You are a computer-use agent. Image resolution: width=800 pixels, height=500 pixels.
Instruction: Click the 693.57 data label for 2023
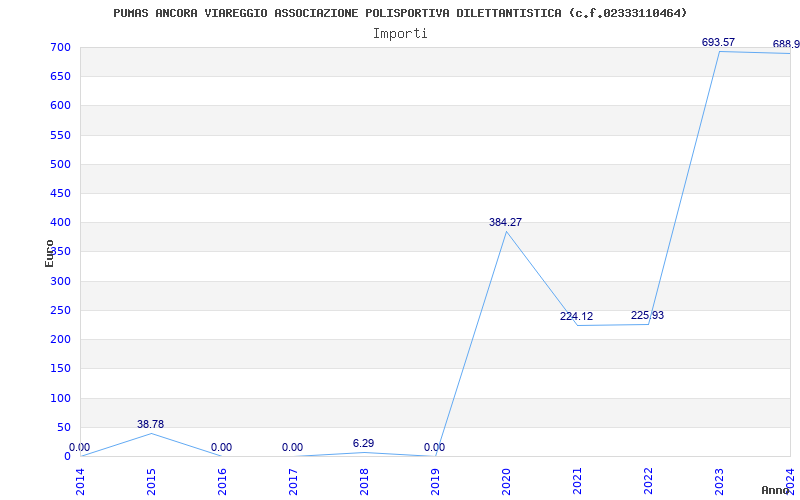(x=718, y=42)
